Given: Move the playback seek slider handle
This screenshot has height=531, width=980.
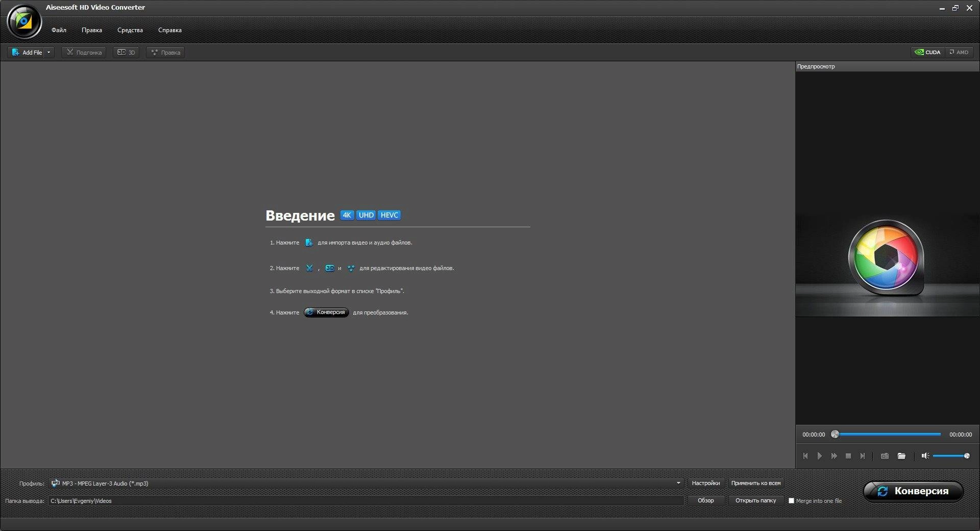Looking at the screenshot, I should click(835, 434).
